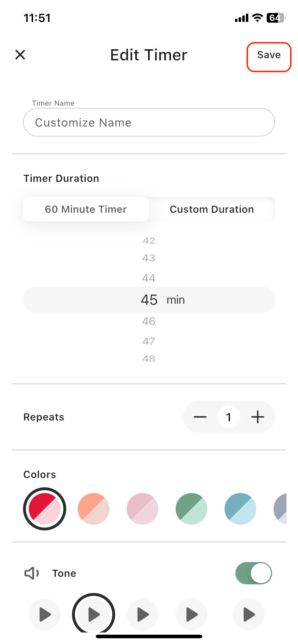Decrease repeats with the minus icon
The width and height of the screenshot is (298, 644).
(x=200, y=417)
